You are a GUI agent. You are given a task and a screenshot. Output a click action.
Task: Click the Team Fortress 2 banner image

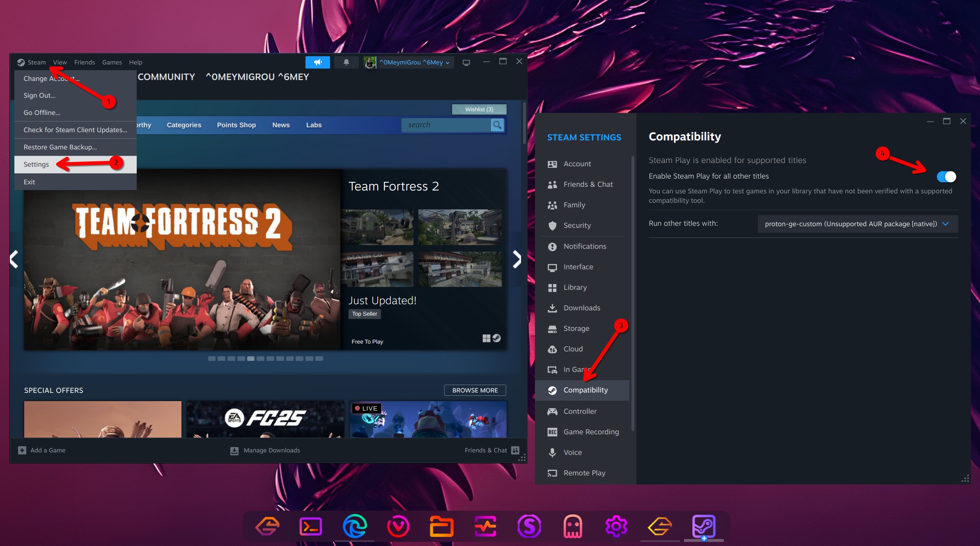[x=182, y=259]
